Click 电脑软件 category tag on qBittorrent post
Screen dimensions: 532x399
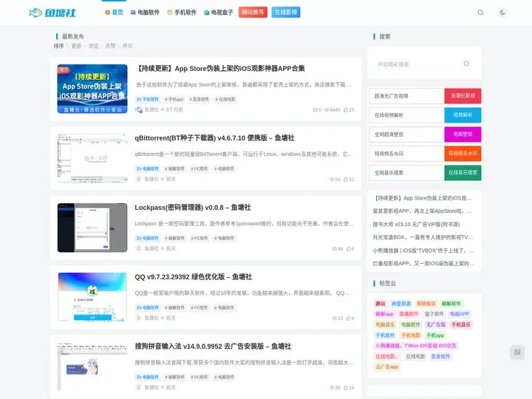click(148, 168)
